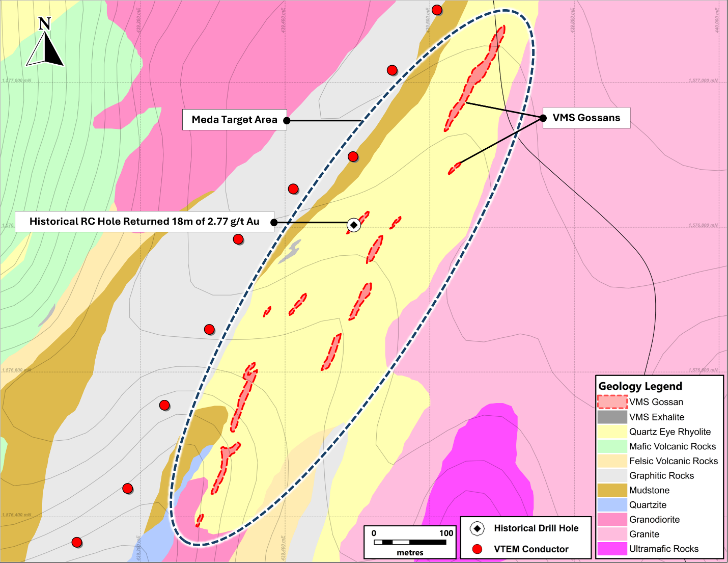Select the historical drill hole diamond marker on map
Screen dimensions: 728x563
[354, 225]
